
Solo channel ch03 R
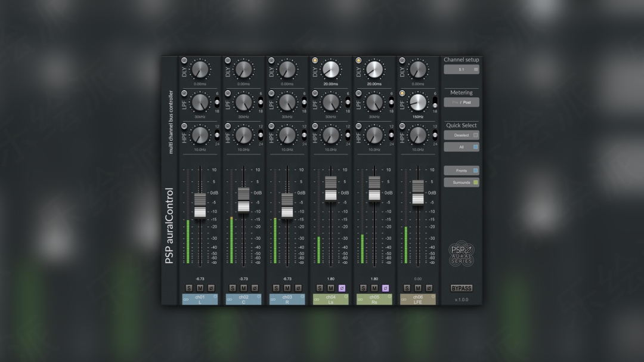tap(276, 288)
